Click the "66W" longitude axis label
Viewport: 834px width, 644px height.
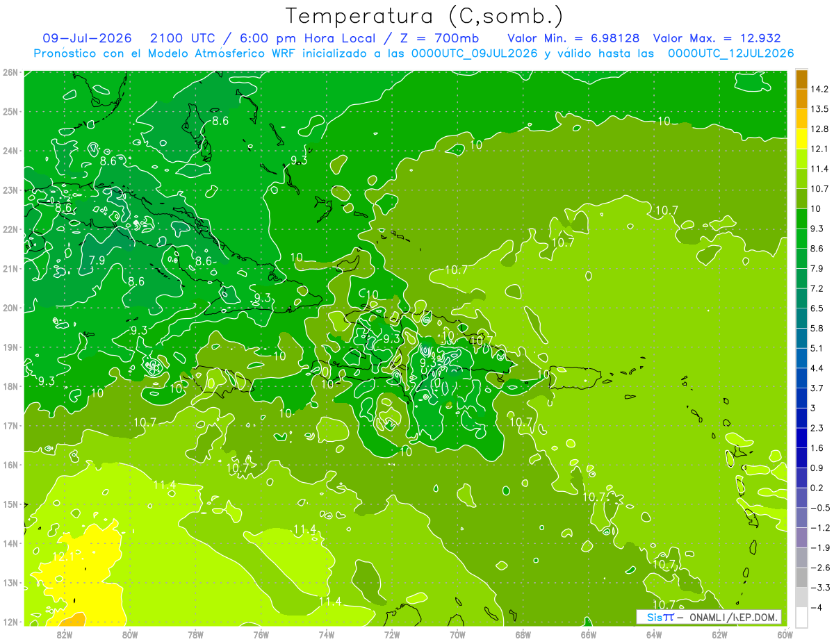tap(589, 634)
